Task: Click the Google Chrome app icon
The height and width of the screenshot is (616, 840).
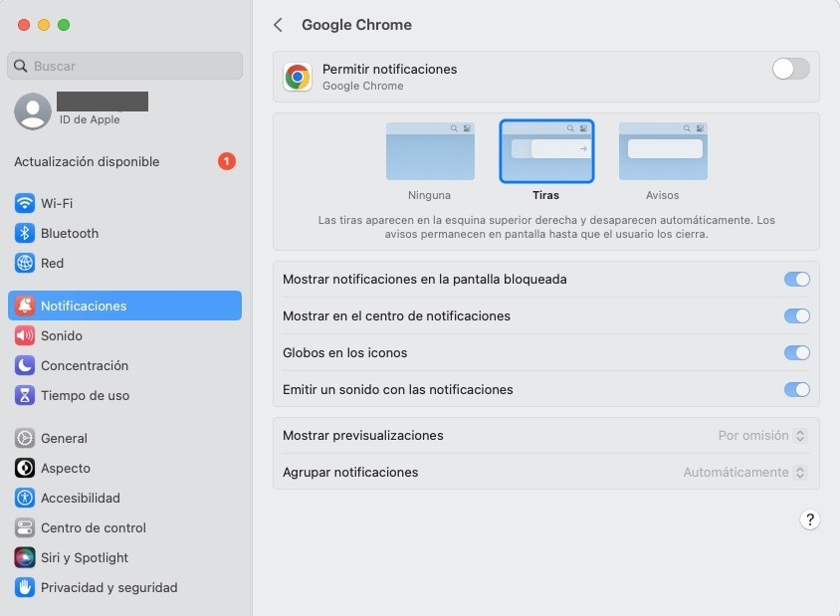Action: (298, 78)
